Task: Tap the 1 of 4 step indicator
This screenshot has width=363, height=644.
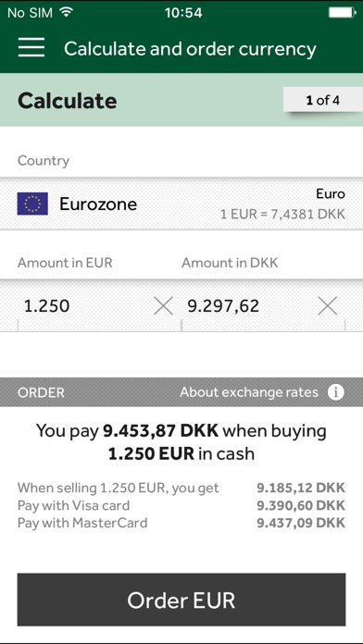Action: [322, 100]
